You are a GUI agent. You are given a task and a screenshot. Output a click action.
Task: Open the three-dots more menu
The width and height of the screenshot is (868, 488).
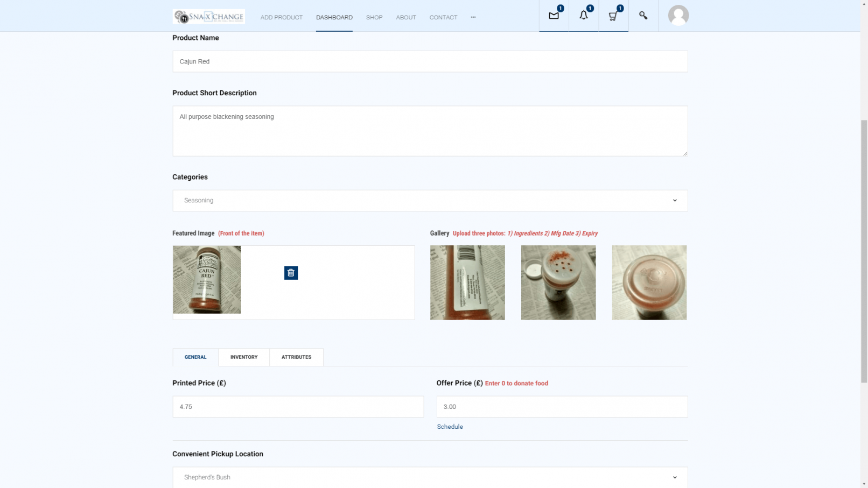point(473,17)
